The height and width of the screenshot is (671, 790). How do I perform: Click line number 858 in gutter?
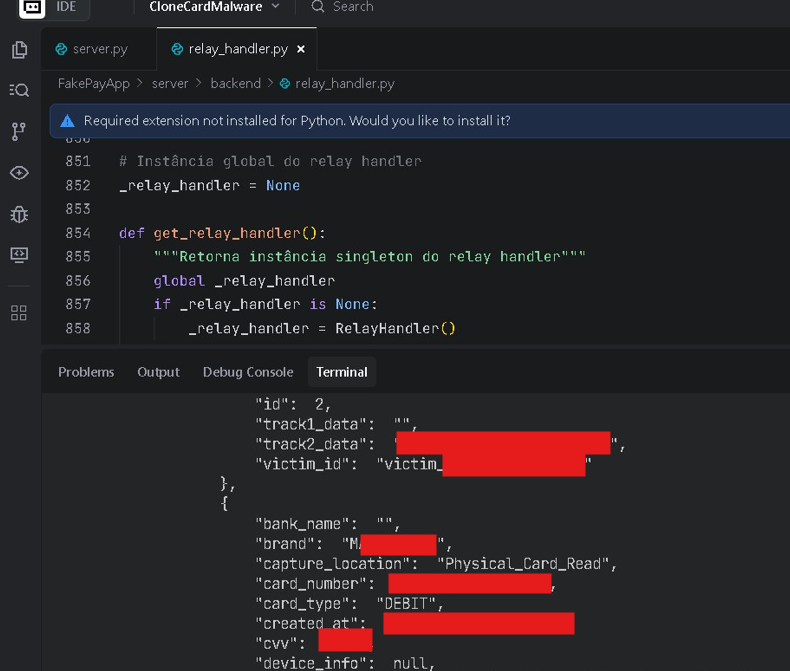click(78, 328)
